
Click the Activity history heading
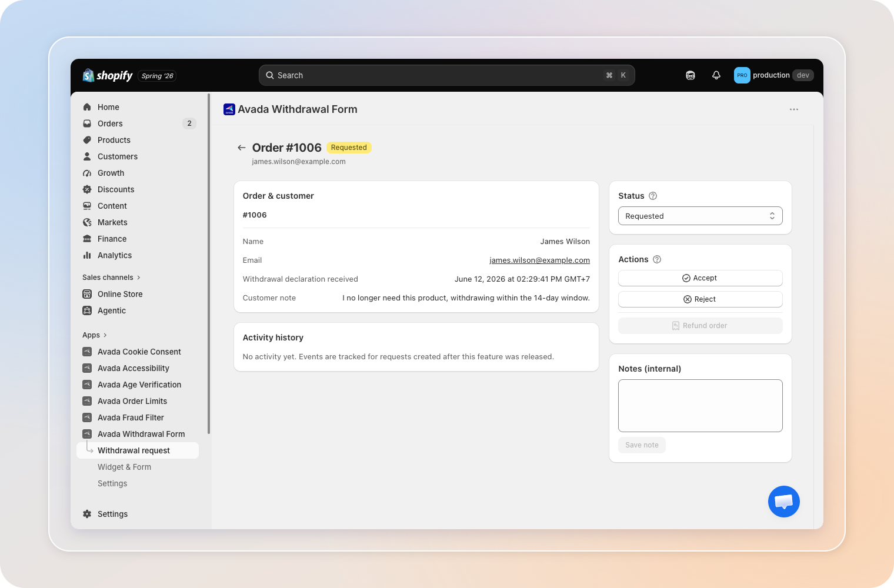273,338
